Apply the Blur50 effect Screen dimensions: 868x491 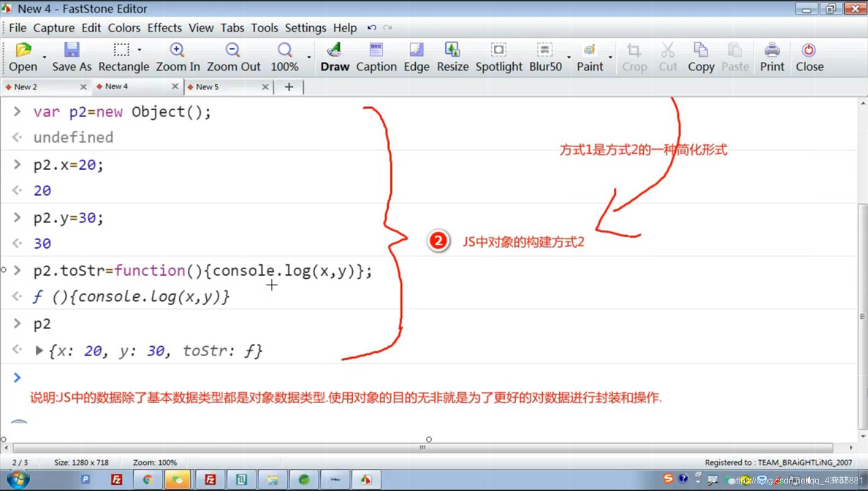point(545,57)
